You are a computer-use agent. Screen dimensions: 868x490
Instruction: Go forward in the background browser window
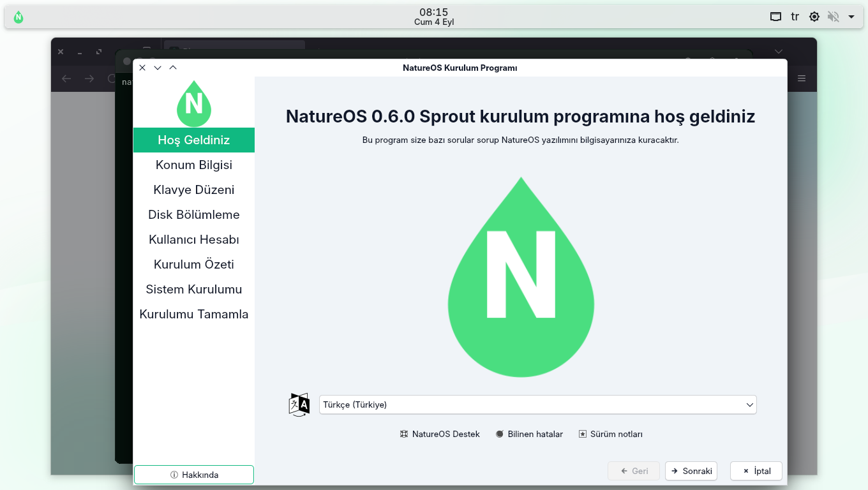(x=89, y=78)
